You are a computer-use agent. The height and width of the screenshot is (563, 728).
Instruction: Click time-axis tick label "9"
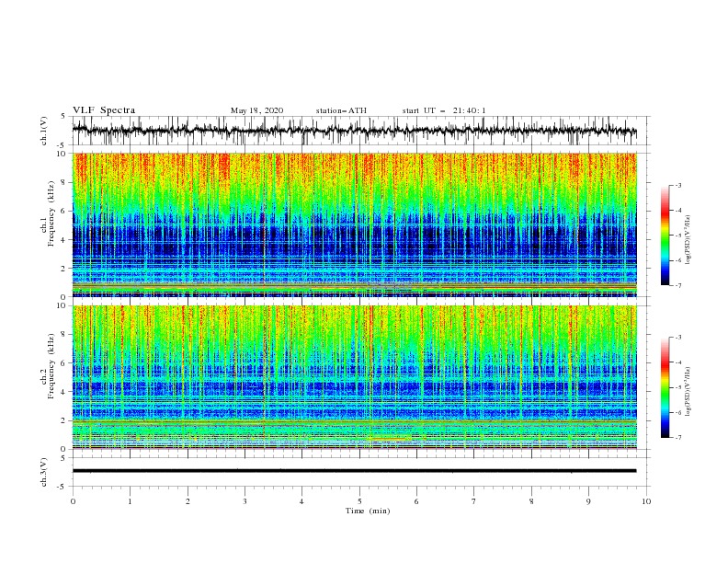click(588, 501)
